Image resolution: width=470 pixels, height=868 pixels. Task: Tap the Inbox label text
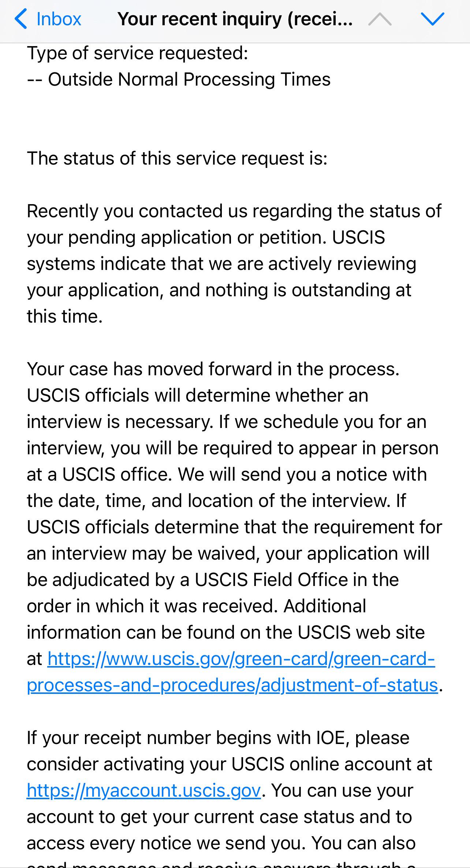(x=59, y=19)
